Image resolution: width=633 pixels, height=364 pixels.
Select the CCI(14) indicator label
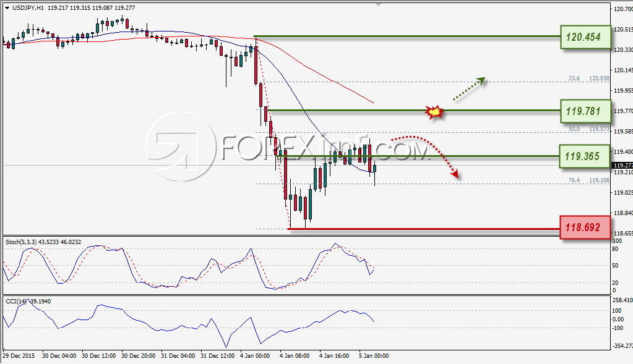[x=17, y=302]
